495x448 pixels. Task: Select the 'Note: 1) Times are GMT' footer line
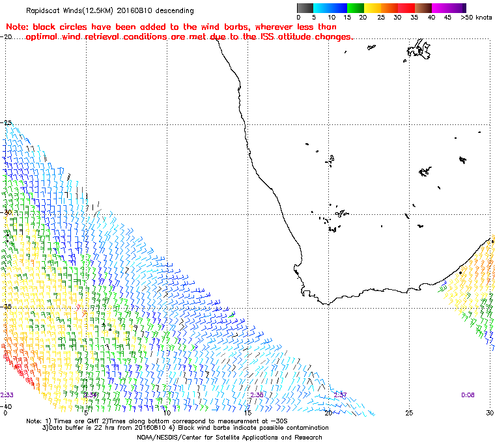(x=157, y=421)
